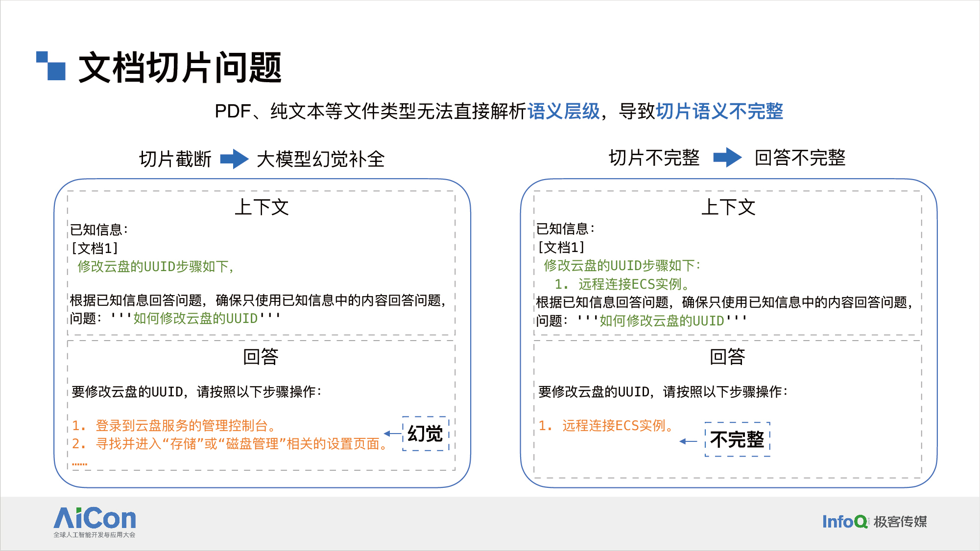Click right answer line 要修改云盘的UUID,请按照以下步骤操作

click(x=663, y=392)
